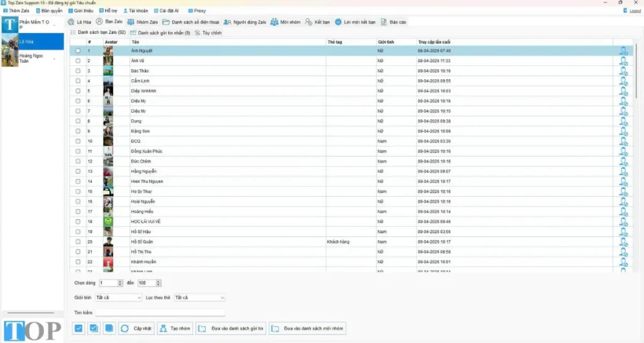Tick the checkbox for Ánh Nguyệt

(x=78, y=51)
